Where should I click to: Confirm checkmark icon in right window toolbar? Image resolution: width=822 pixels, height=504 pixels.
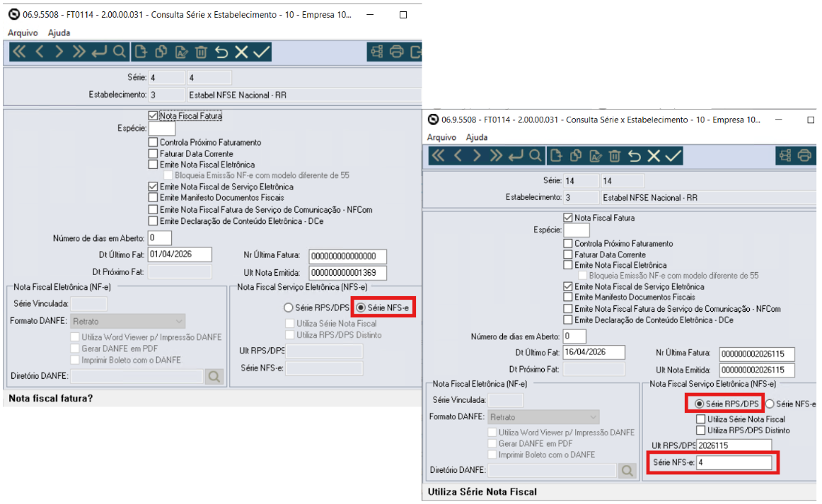(x=673, y=156)
